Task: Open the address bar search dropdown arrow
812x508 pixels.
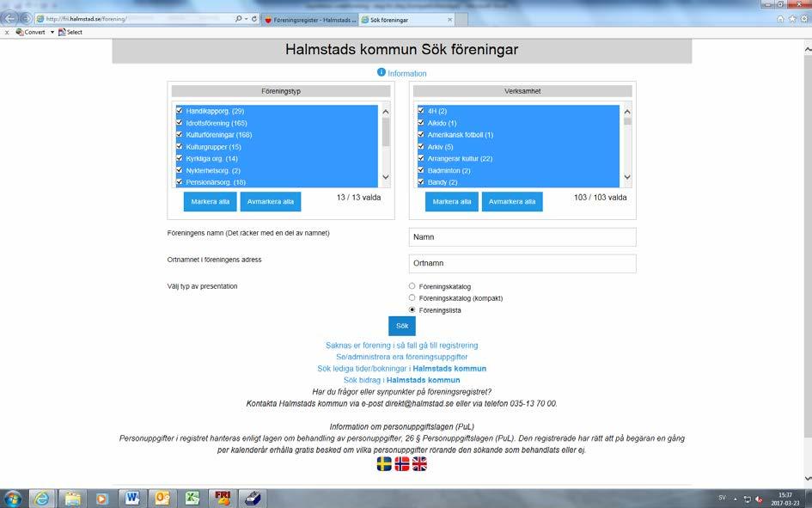Action: [x=246, y=19]
